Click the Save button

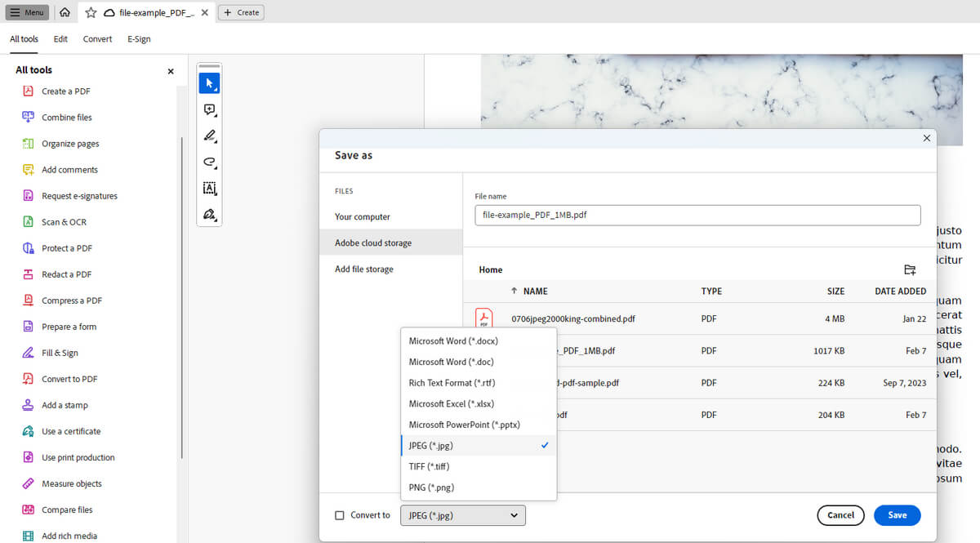(x=897, y=515)
